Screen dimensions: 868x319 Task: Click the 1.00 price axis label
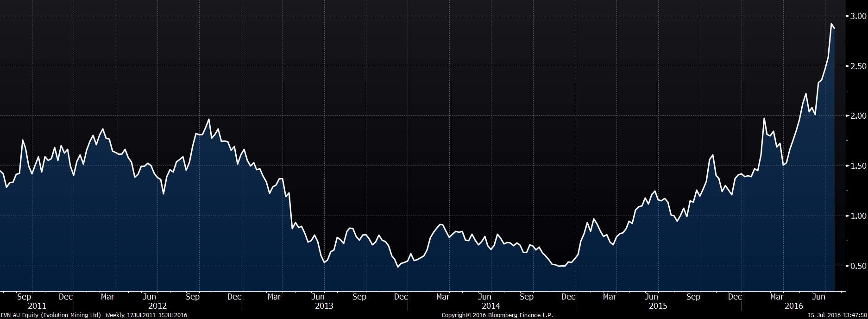[858, 216]
